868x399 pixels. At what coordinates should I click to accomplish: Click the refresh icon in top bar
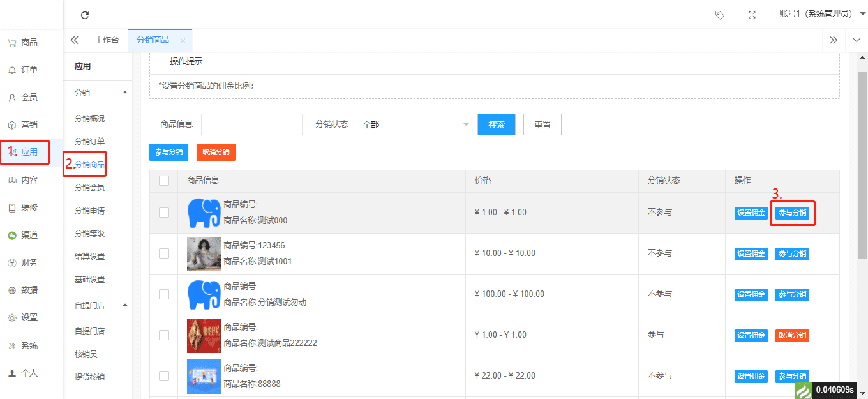85,15
